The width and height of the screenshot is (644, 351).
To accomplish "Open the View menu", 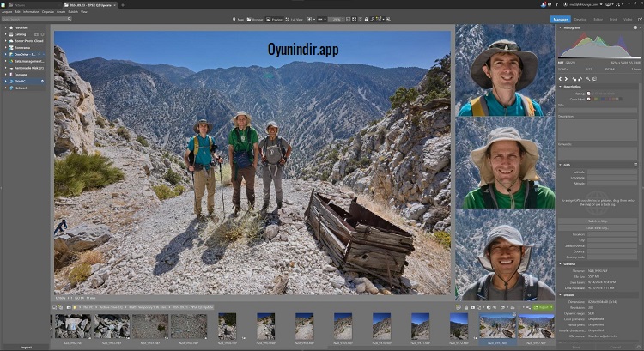I will 84,12.
